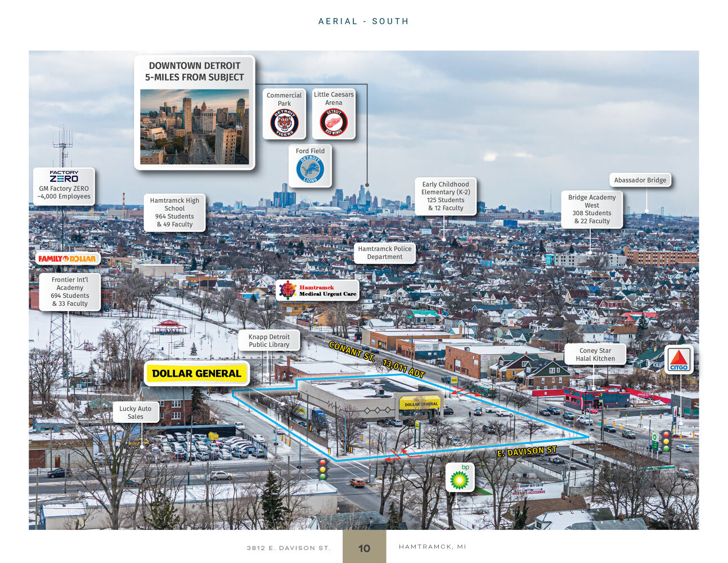Click the E. Davison St street label
728x563 pixels.
(527, 452)
